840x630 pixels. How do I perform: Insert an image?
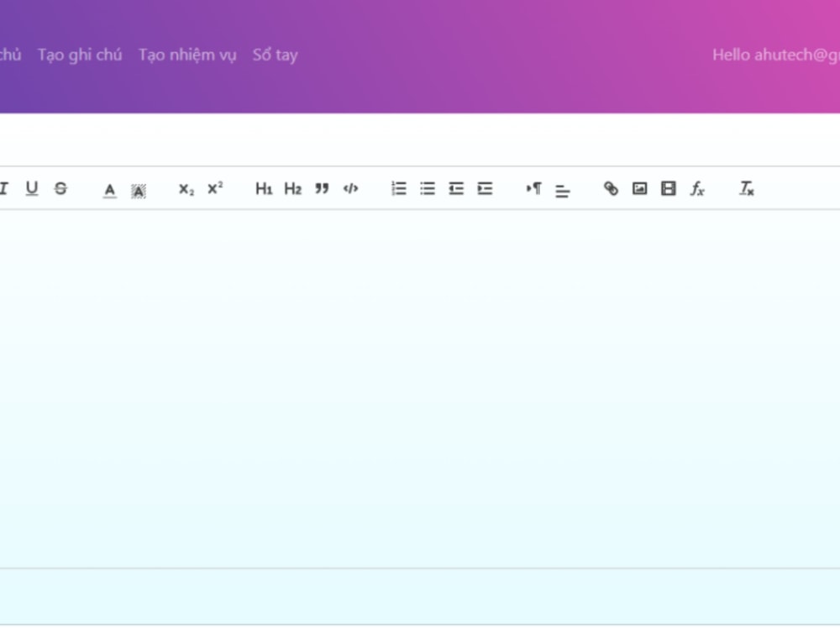point(639,188)
